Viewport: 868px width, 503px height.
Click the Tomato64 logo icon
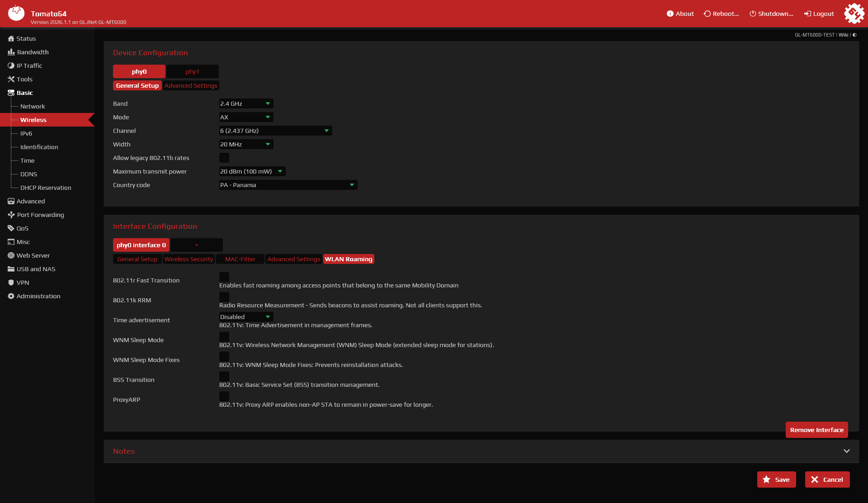click(16, 13)
